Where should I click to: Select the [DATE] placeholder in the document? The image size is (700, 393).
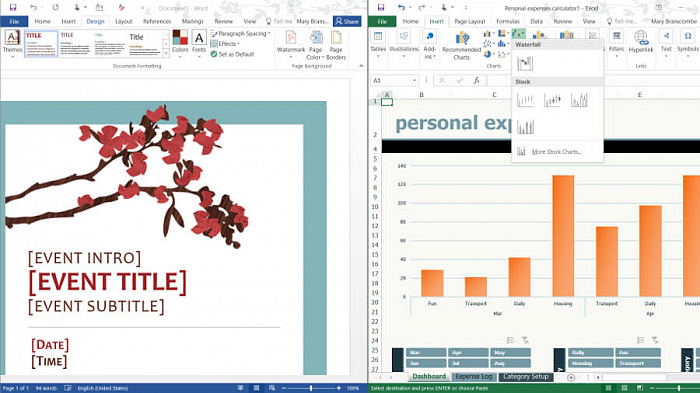(x=50, y=344)
